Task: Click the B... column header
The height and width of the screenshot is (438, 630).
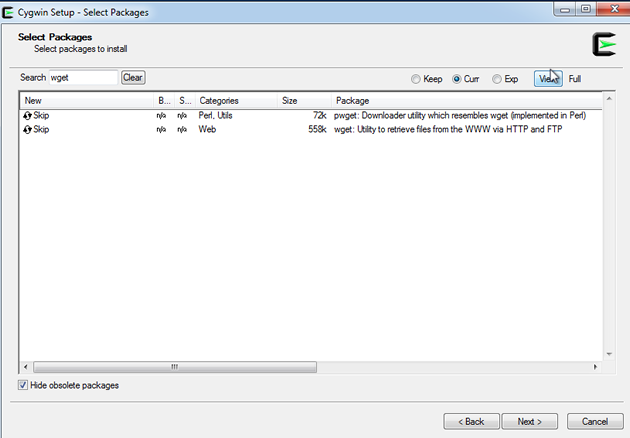Action: [164, 101]
